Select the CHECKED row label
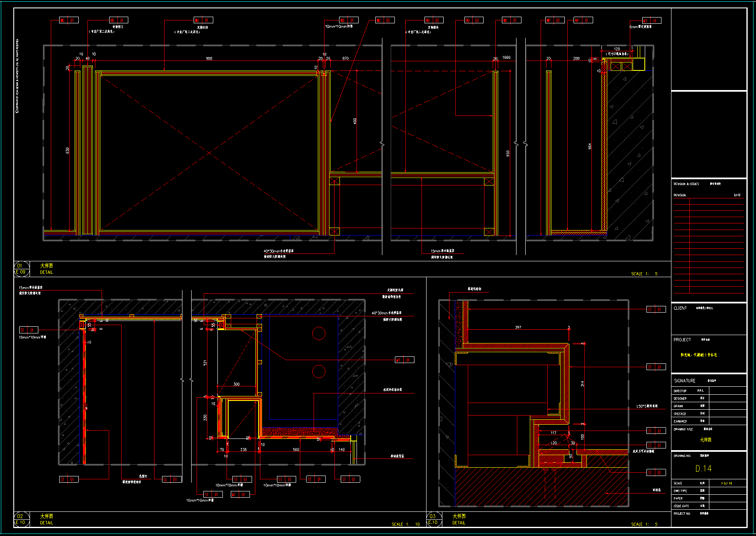The height and width of the screenshot is (536, 756). click(679, 414)
